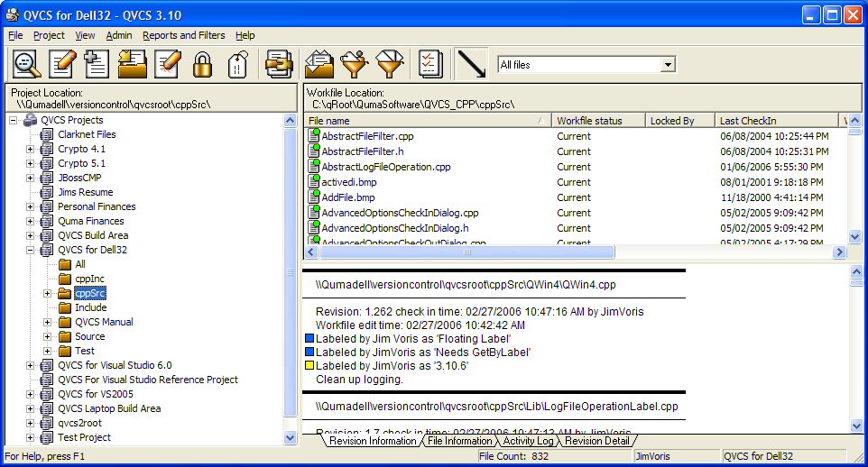The width and height of the screenshot is (868, 467).
Task: Click the project icon beside qvcs2root
Action: pyautogui.click(x=47, y=423)
